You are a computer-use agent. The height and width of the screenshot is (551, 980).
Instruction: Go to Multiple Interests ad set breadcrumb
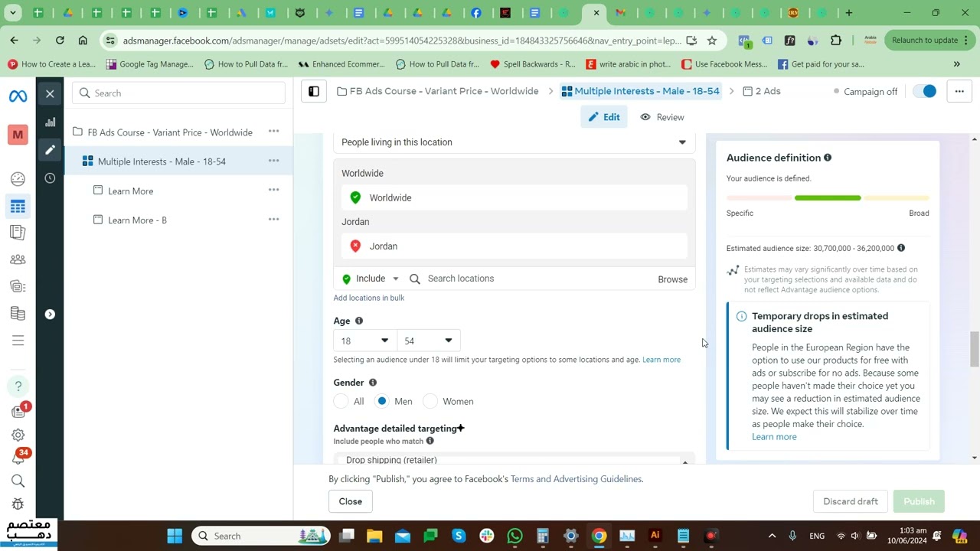coord(640,91)
